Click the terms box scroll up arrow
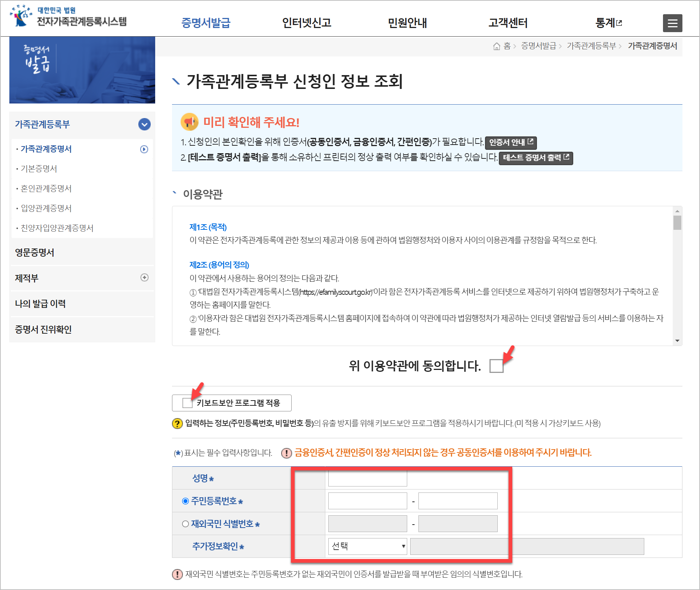 coord(677,211)
